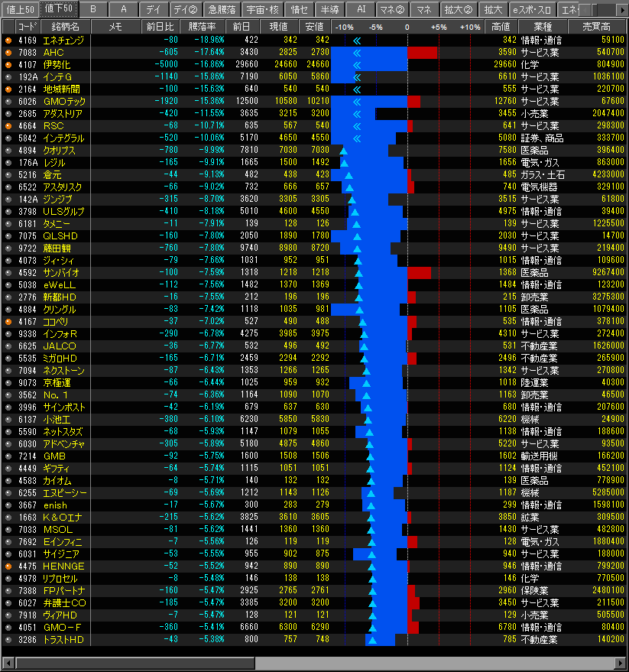Toggle the orange mark on 地域新聞 row
Screen dimensions: 629x672
click(x=8, y=89)
